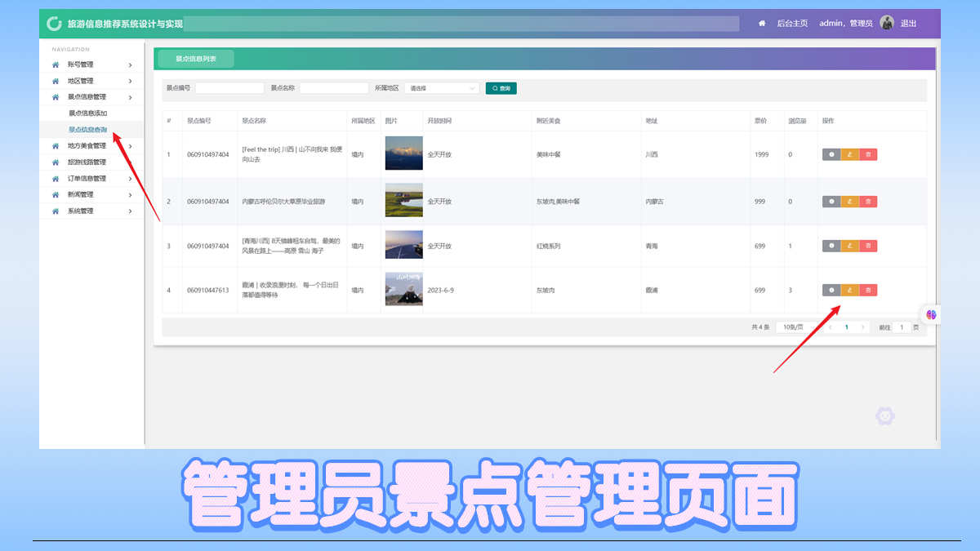The image size is (980, 551).
Task: Open the seaside thumbnail in 霞浦 row
Action: 403,289
